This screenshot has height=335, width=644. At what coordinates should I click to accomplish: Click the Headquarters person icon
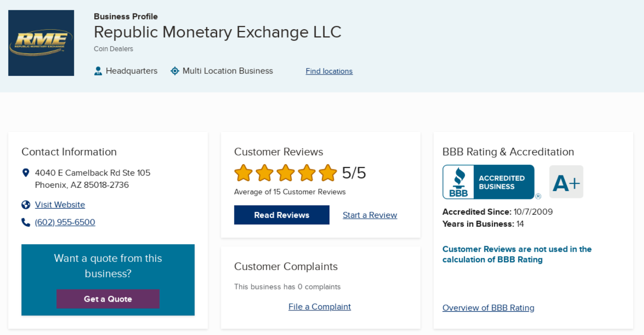(98, 71)
